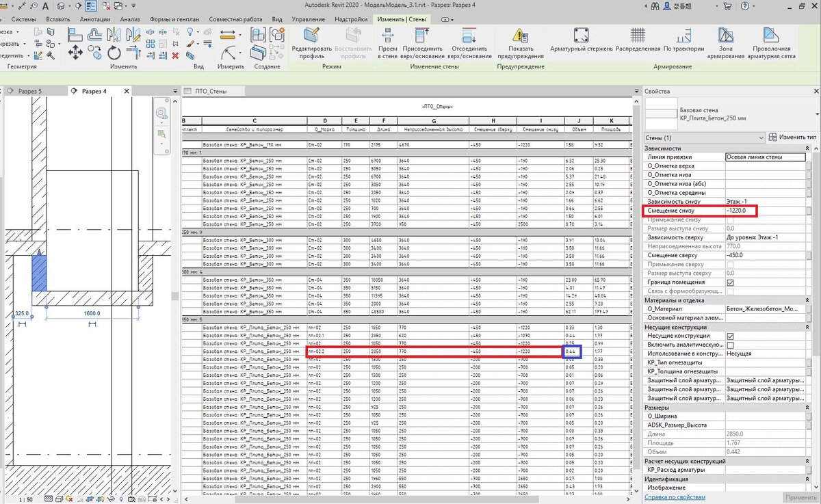Click the 0.44 volume cell in schedule
The width and height of the screenshot is (821, 504).
[x=571, y=352]
